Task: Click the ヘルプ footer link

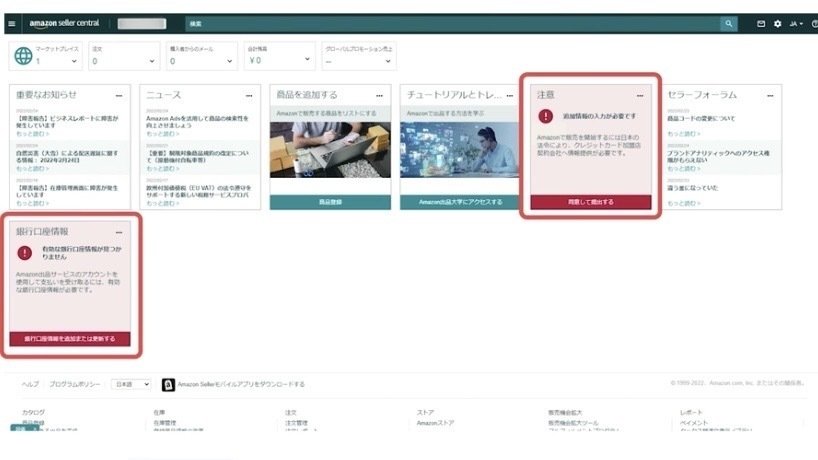Action: 30,384
